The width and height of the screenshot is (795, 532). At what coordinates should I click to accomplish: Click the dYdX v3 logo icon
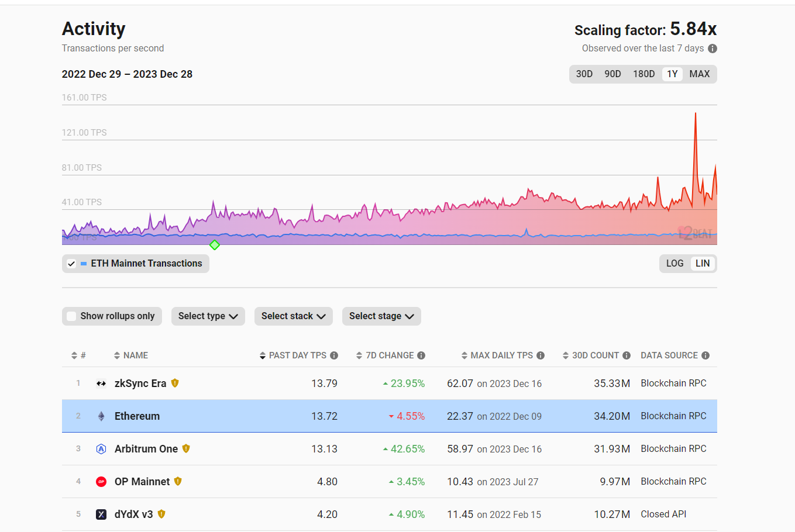[101, 514]
